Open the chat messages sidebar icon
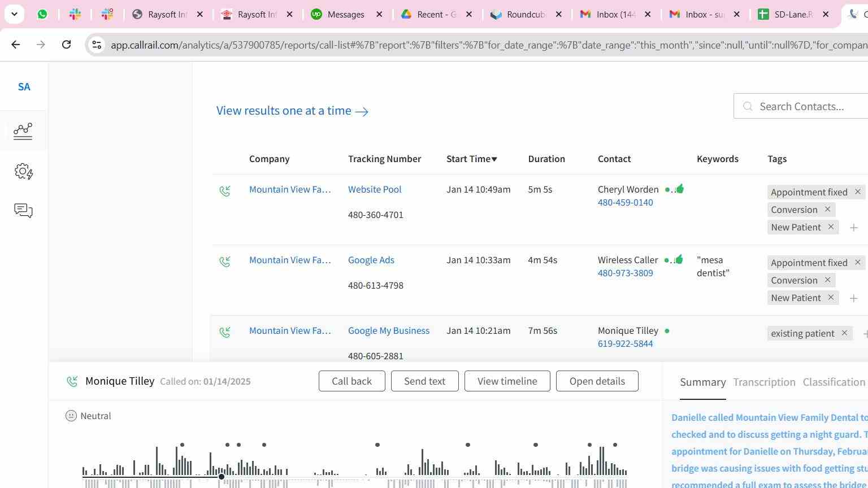The image size is (868, 488). [23, 211]
